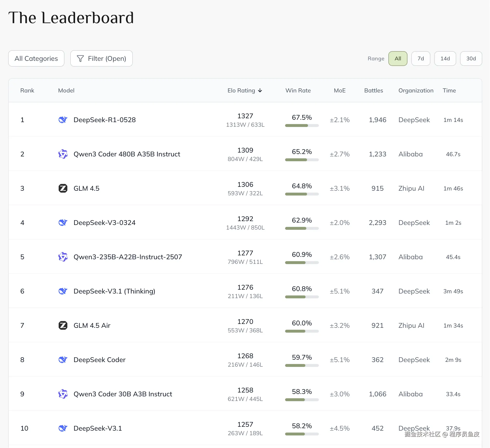Image resolution: width=490 pixels, height=448 pixels.
Task: Open the Qwen3 Coder 30B A3B Instruct entry
Action: (x=123, y=394)
